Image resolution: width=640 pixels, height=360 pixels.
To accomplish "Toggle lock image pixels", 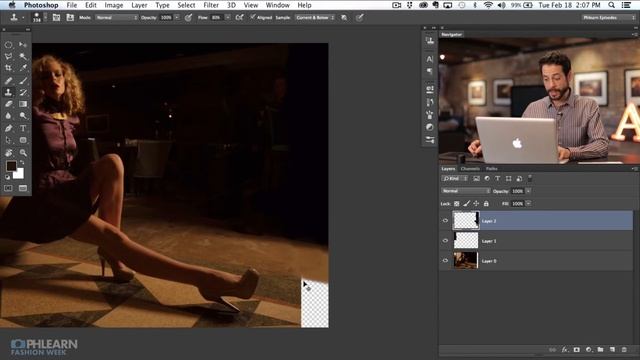I will click(467, 203).
